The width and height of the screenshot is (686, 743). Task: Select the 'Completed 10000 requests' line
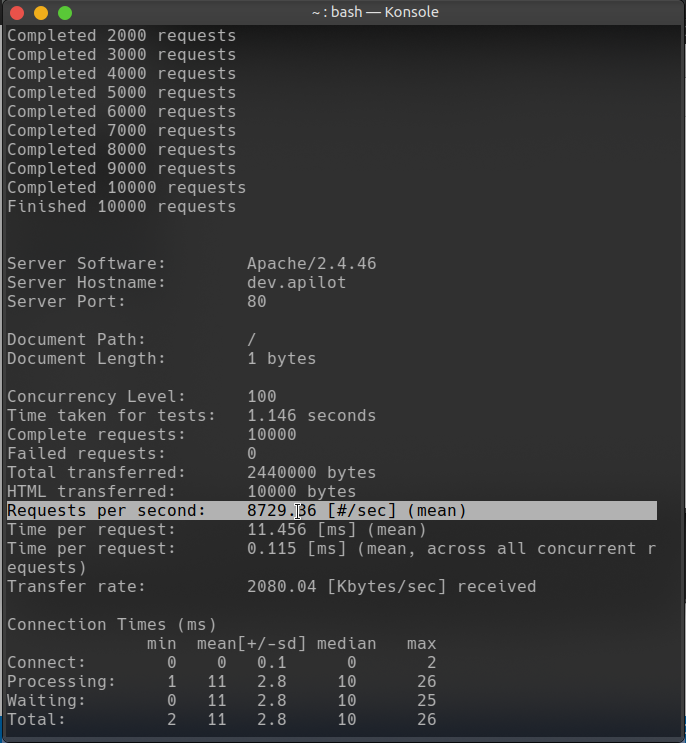(x=126, y=188)
